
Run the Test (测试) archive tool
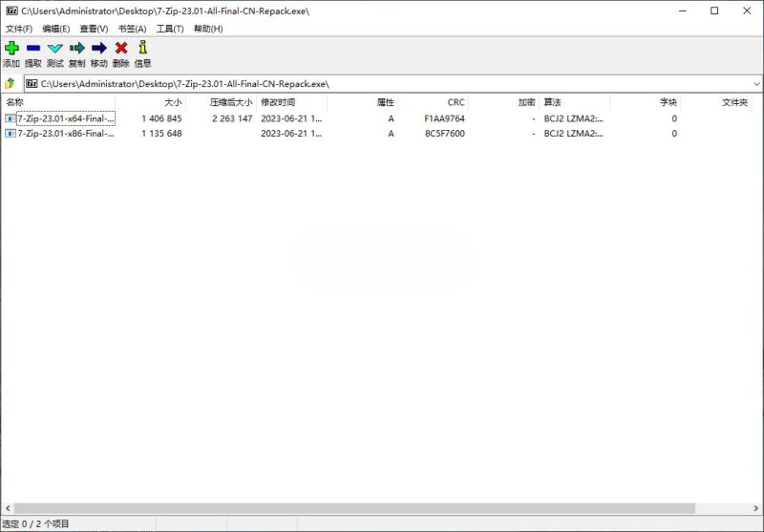55,48
